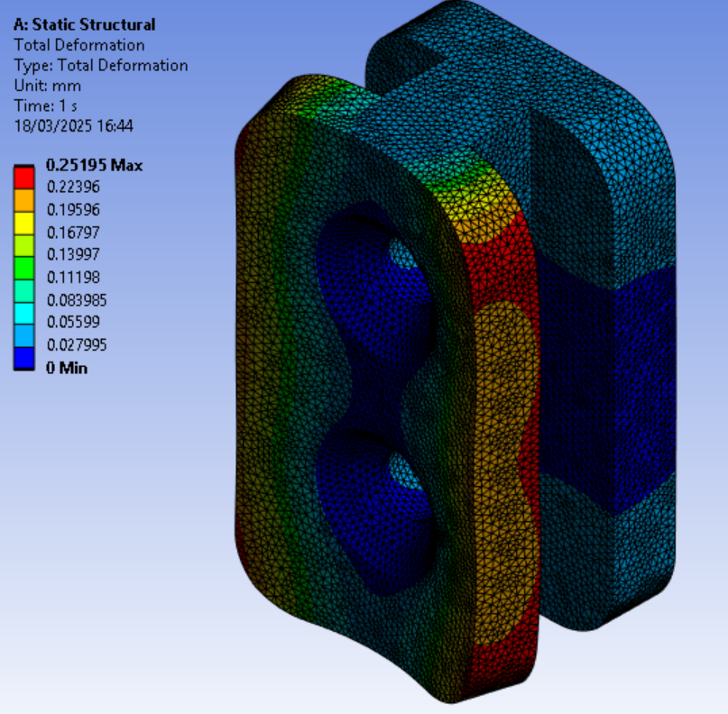Viewport: 728px width, 714px height.
Task: Click the 18/03/2025 16:44 timestamp
Action: pos(74,126)
